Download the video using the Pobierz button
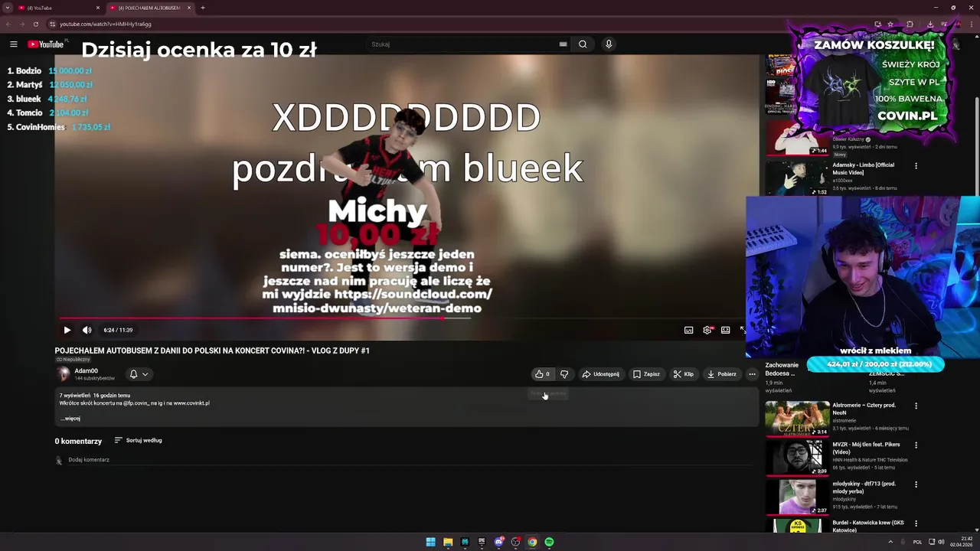The height and width of the screenshot is (551, 980). 722,374
